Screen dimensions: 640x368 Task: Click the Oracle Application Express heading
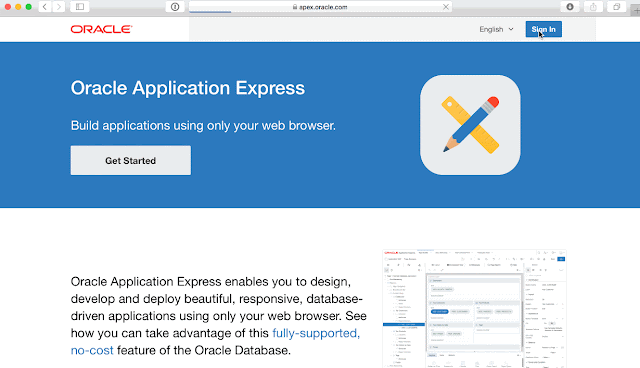click(x=188, y=88)
